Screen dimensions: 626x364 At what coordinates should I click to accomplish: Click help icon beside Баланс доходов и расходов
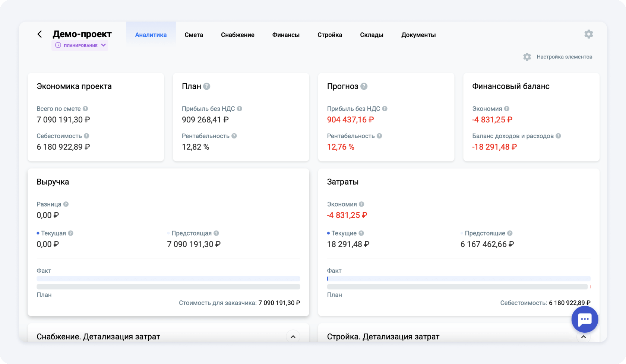click(558, 136)
